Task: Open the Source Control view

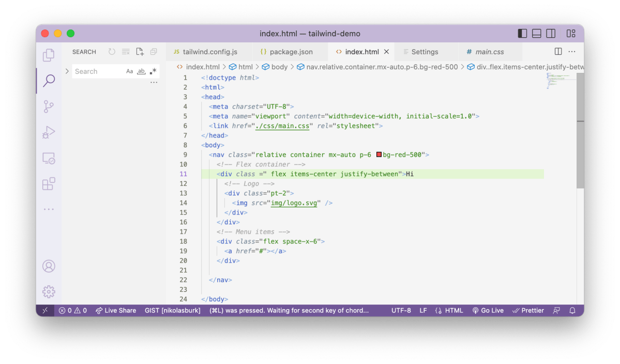Action: 49,107
